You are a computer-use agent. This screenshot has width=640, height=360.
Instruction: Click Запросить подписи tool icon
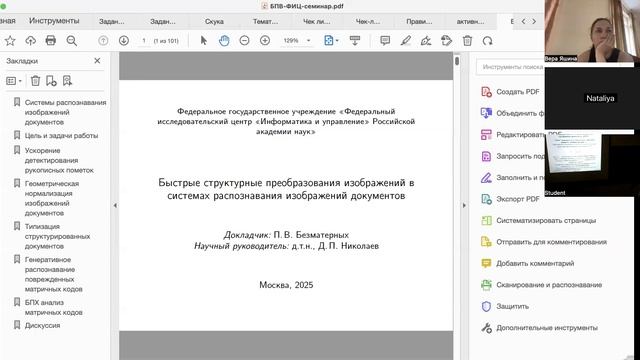[x=486, y=156]
